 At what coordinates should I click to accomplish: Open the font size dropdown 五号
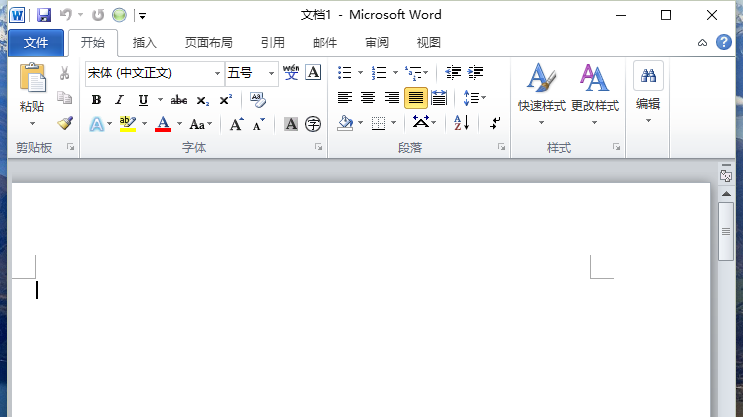[271, 73]
